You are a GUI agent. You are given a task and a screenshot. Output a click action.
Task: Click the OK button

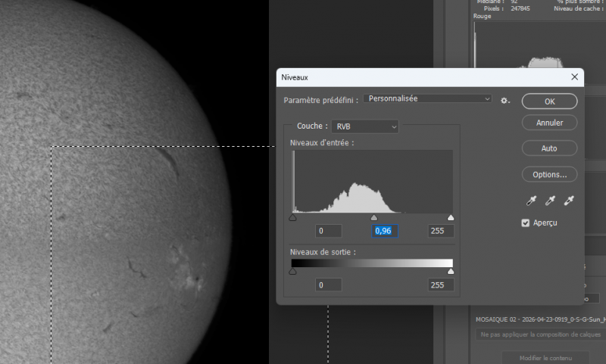(550, 101)
